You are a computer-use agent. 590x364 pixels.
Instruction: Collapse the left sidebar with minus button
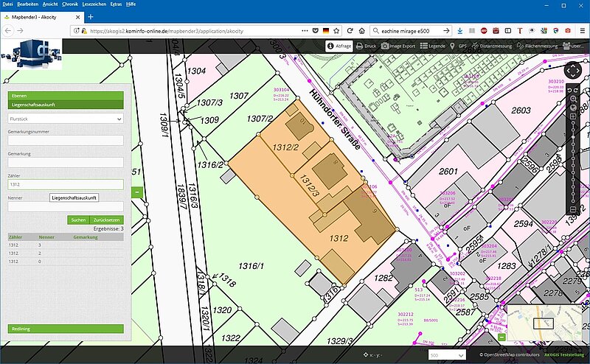[136, 192]
